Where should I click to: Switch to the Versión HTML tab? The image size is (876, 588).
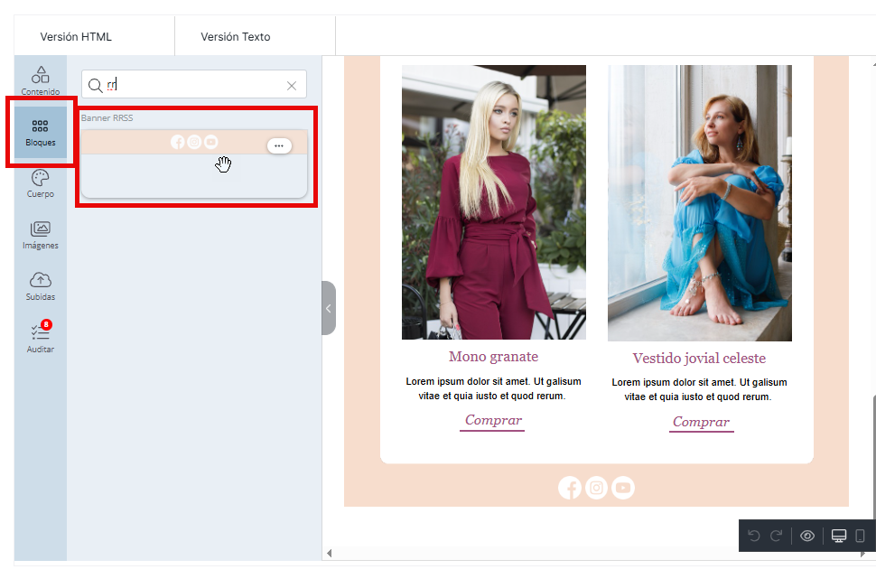pyautogui.click(x=76, y=37)
